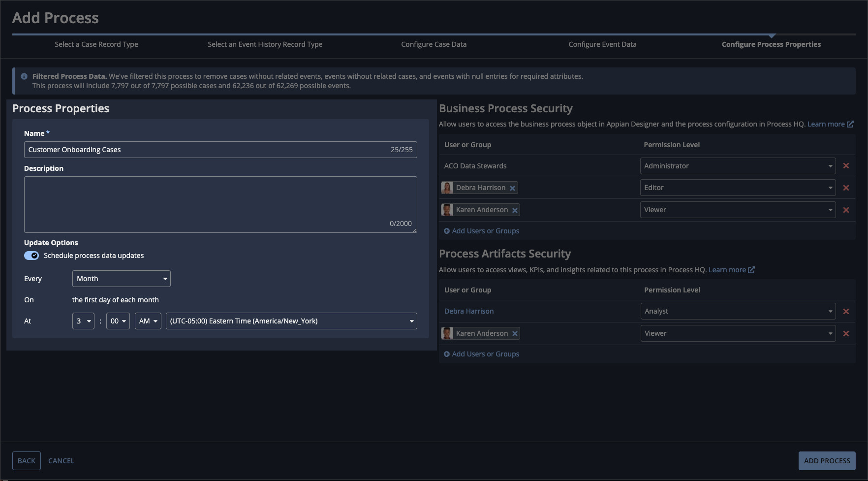Screen dimensions: 868x481
Task: Go to Select a Case Record Type step
Action: 96,44
